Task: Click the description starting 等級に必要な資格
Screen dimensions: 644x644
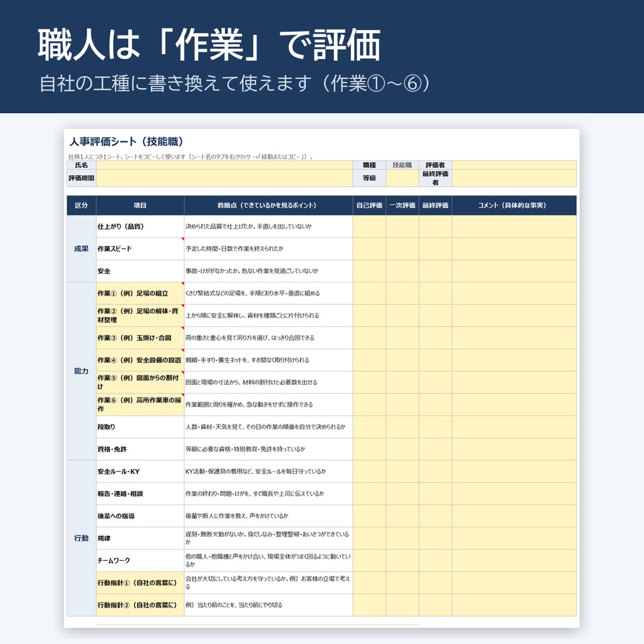Action: pos(268,449)
